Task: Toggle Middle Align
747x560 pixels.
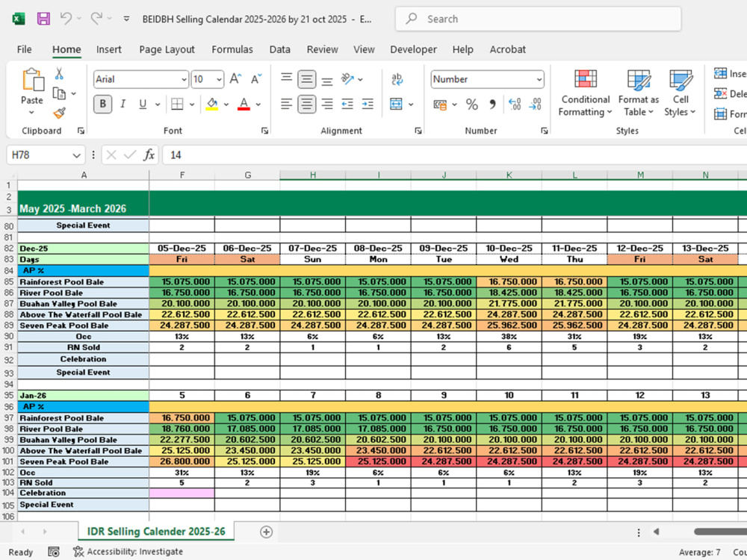Action: pyautogui.click(x=307, y=79)
